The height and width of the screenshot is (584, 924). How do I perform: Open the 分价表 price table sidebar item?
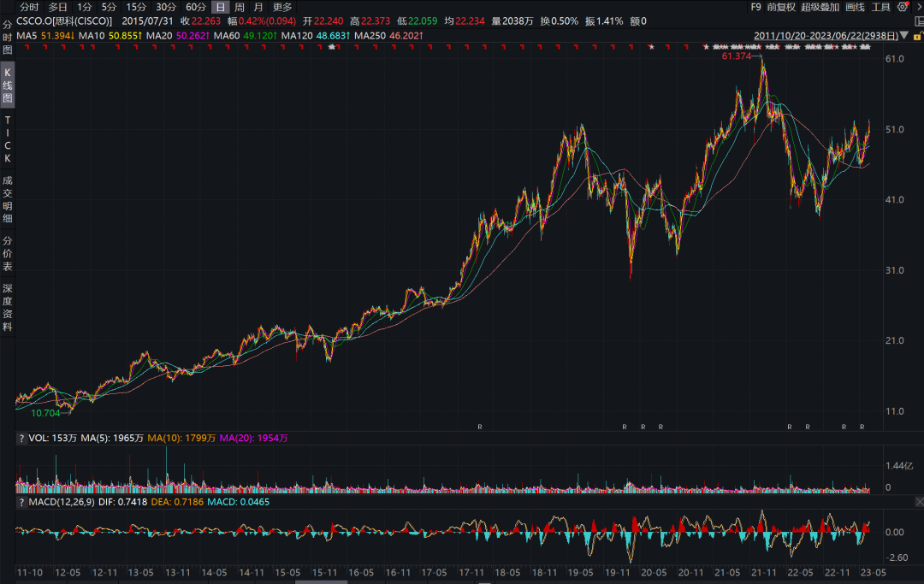click(x=7, y=254)
